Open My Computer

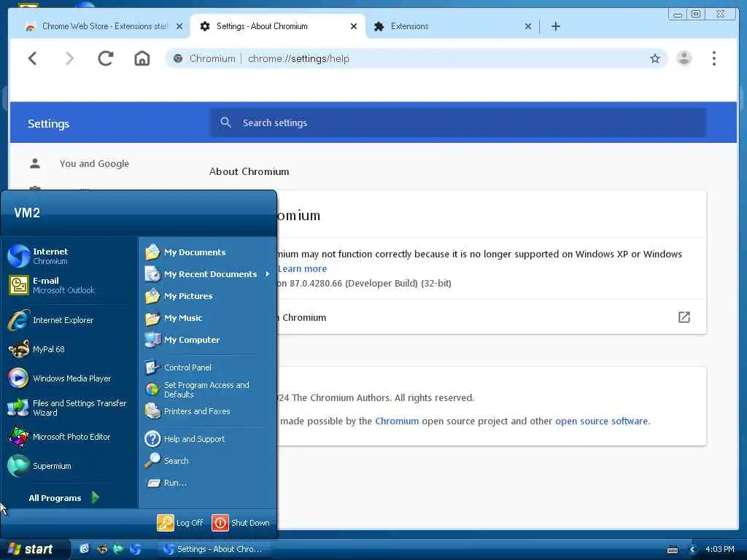pyautogui.click(x=208, y=340)
